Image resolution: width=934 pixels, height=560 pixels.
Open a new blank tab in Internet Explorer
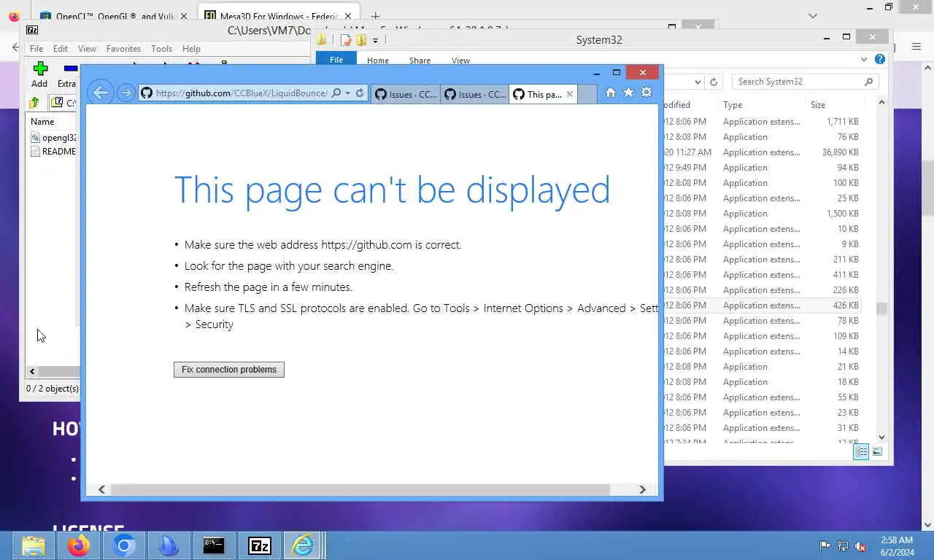[x=587, y=94]
